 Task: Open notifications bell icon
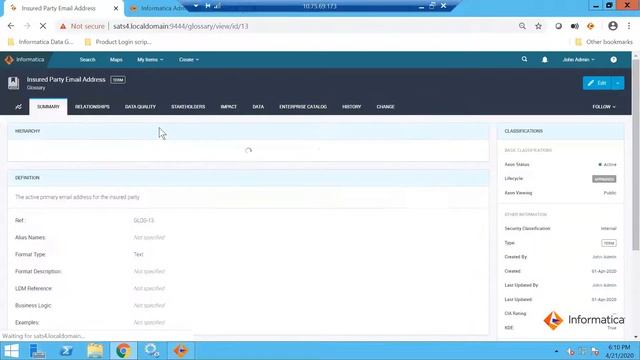tap(544, 60)
